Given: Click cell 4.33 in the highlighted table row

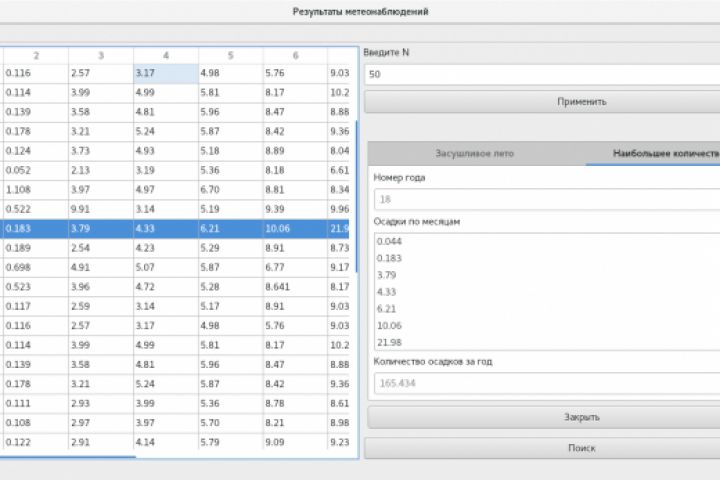Looking at the screenshot, I should tap(166, 229).
